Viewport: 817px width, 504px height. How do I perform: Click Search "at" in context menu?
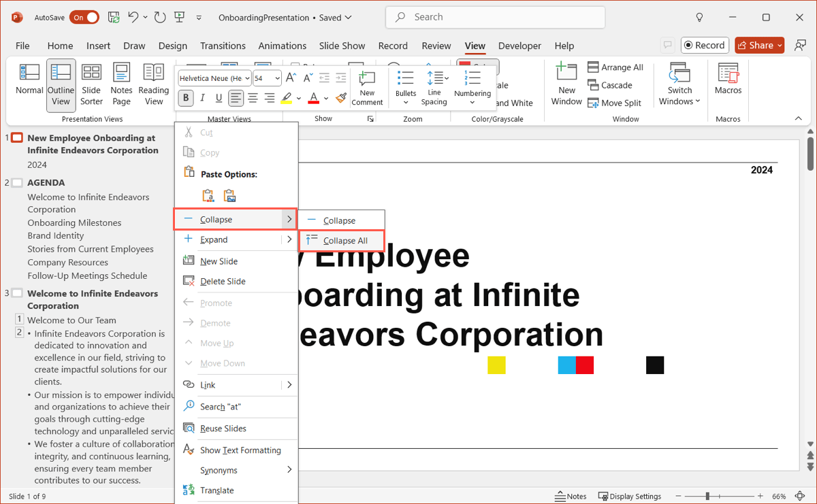(236, 407)
